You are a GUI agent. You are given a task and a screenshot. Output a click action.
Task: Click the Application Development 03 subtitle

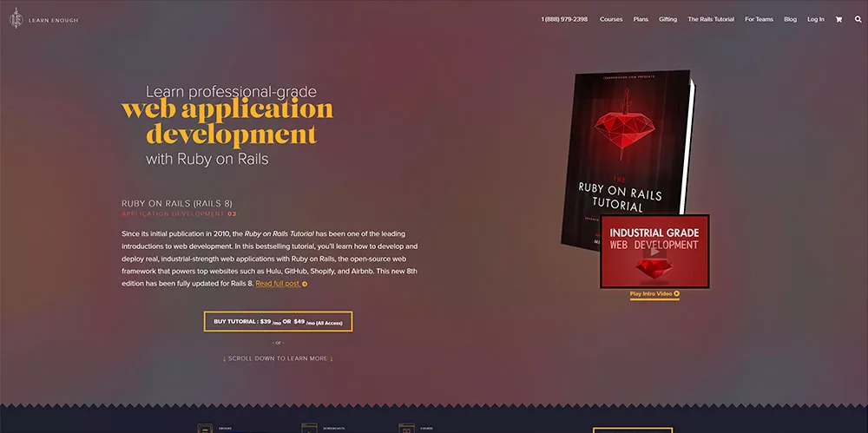click(179, 213)
